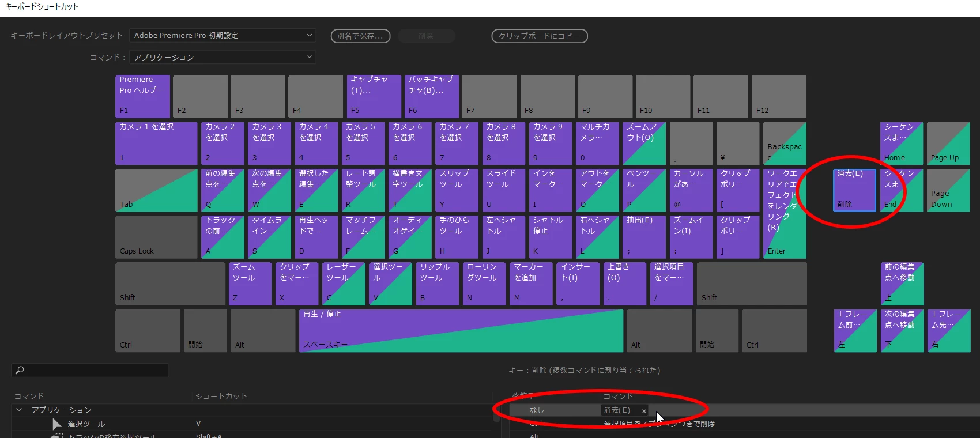Select the Enter key labeled ワークエリアでエフェクトをレンダリング
Viewport: 980px width, 438px height.
(x=785, y=213)
